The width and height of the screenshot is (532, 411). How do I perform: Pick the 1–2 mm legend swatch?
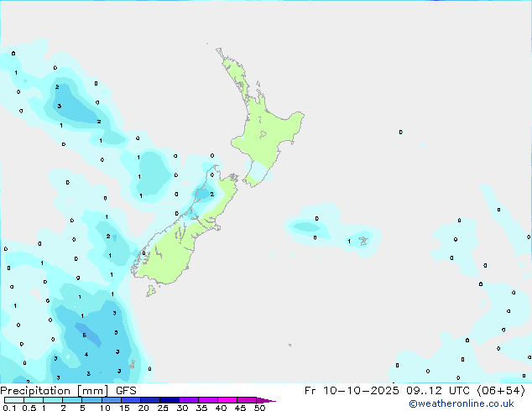[x=53, y=400]
